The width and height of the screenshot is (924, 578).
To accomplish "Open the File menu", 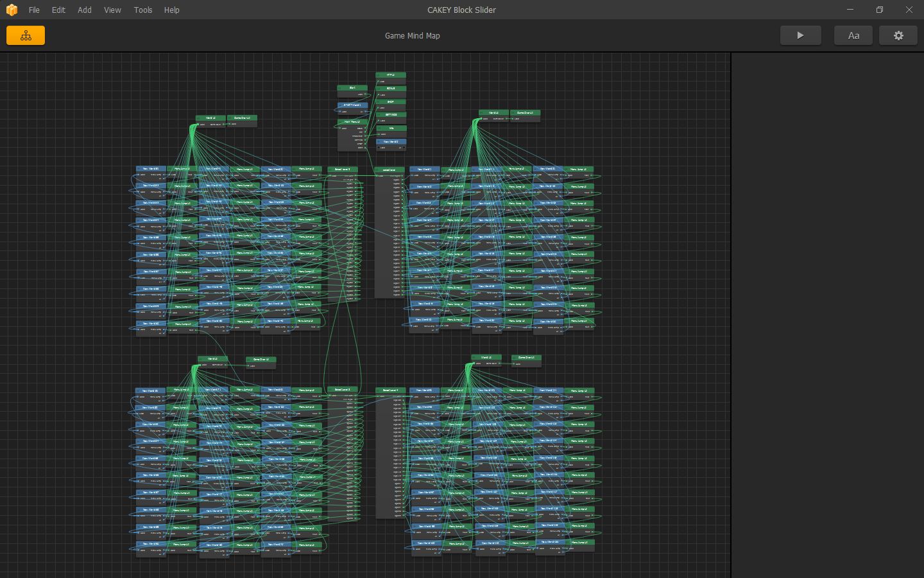I will [x=34, y=10].
